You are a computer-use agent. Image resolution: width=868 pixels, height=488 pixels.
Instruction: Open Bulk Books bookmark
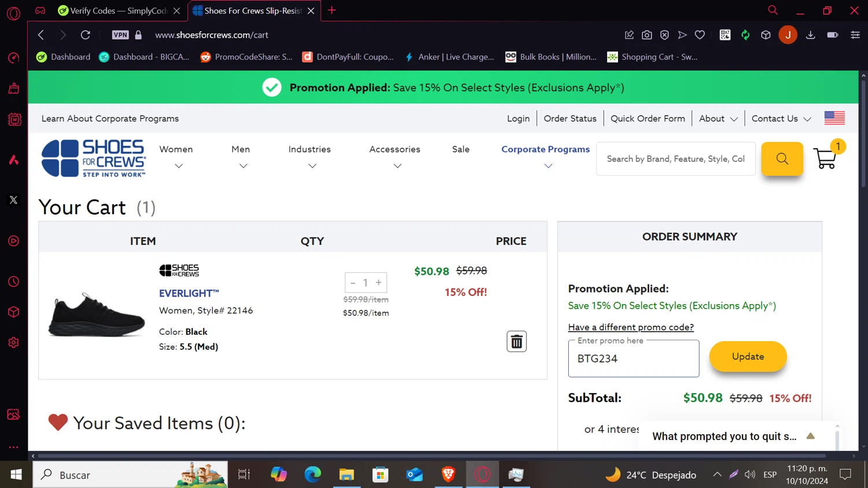(551, 57)
